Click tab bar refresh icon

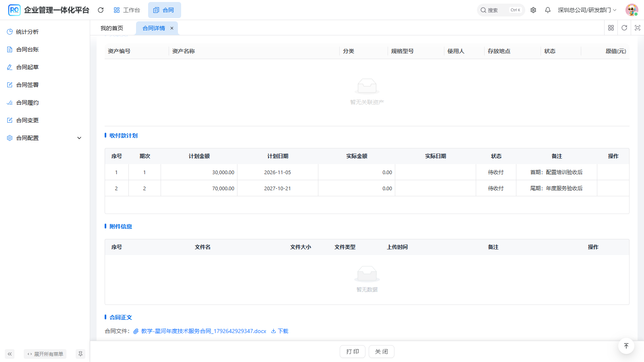click(x=624, y=28)
